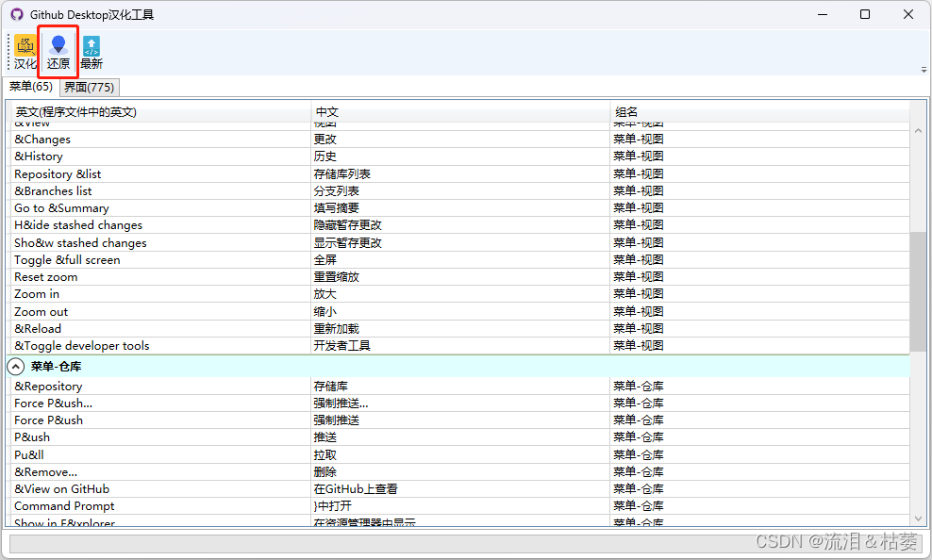Viewport: 932px width, 560px height.
Task: Click the 在GitHub上查看 translation cell
Action: point(460,488)
